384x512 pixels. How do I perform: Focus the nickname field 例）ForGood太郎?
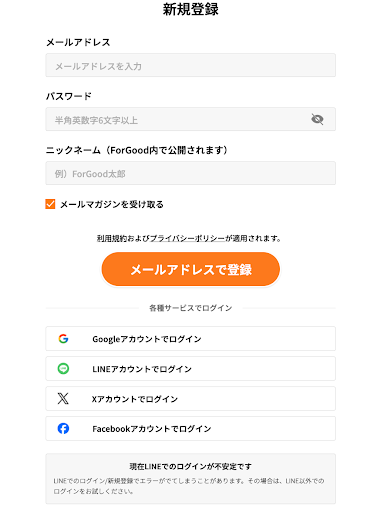click(190, 173)
